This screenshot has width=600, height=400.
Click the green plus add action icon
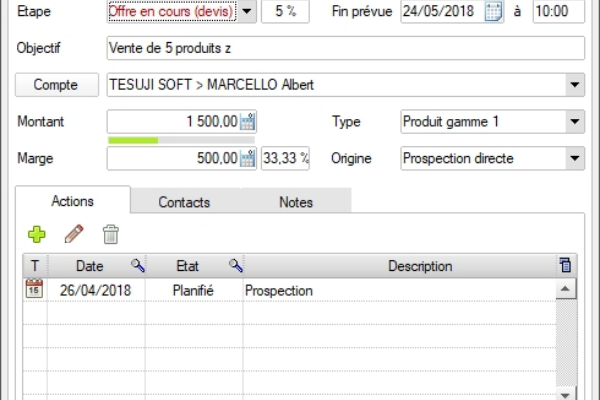click(37, 234)
